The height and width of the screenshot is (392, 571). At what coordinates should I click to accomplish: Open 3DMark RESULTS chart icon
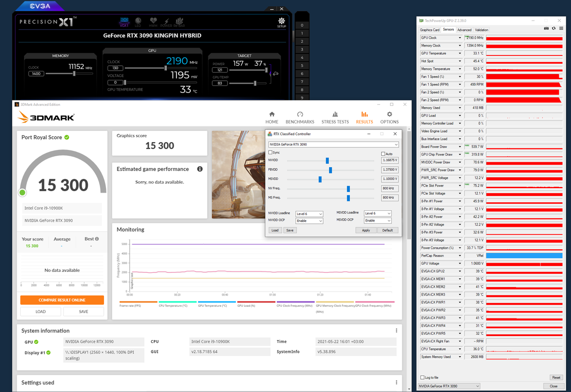pos(364,114)
